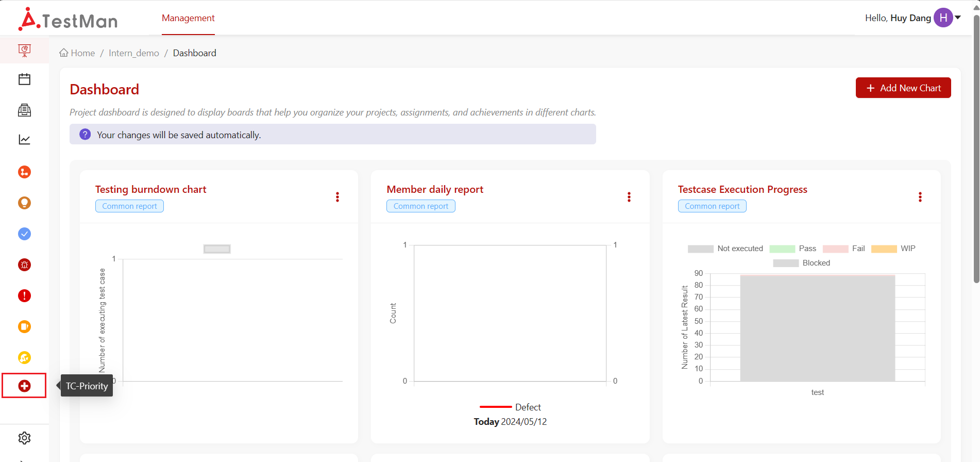The width and height of the screenshot is (980, 462).
Task: Open the line chart report icon
Action: coord(24,140)
